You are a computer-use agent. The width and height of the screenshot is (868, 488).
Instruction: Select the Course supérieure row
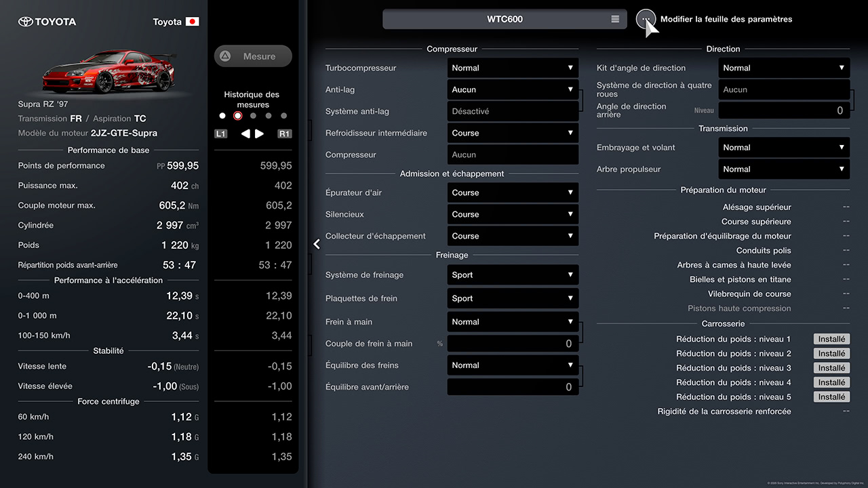(x=723, y=222)
